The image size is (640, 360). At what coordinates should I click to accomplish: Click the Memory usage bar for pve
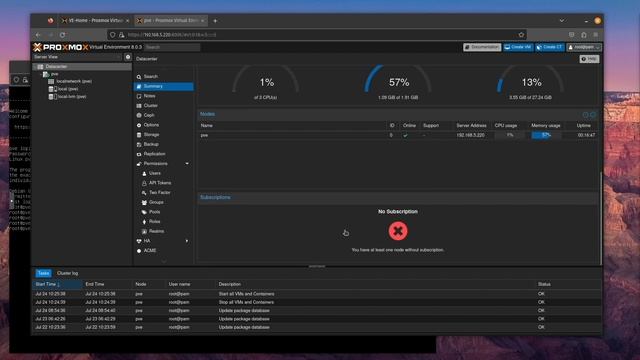(546, 135)
